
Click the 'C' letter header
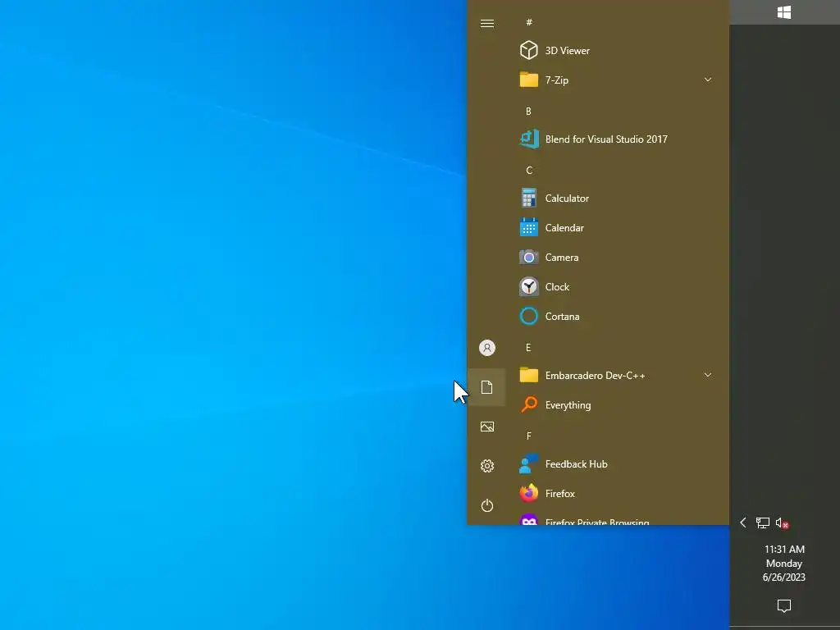pos(529,170)
